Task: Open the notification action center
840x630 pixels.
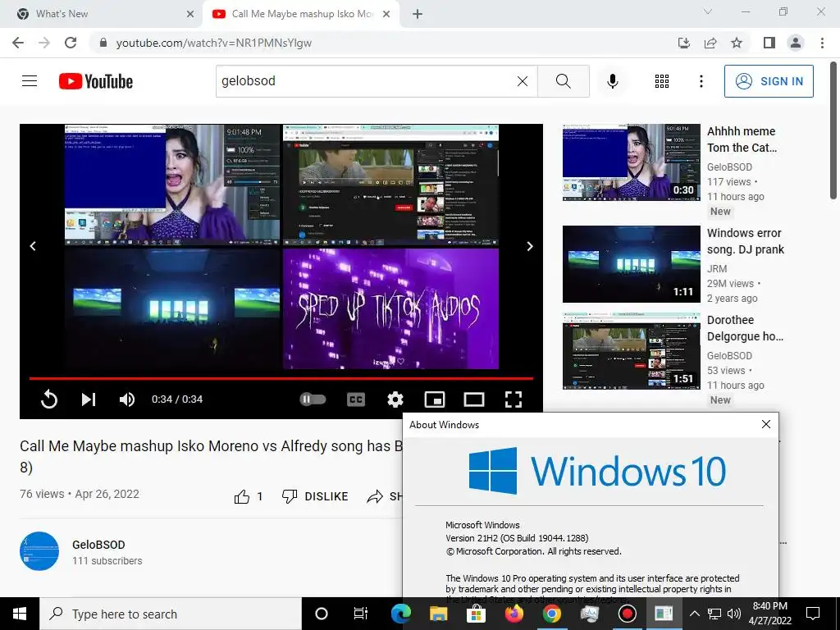Action: pyautogui.click(x=813, y=614)
